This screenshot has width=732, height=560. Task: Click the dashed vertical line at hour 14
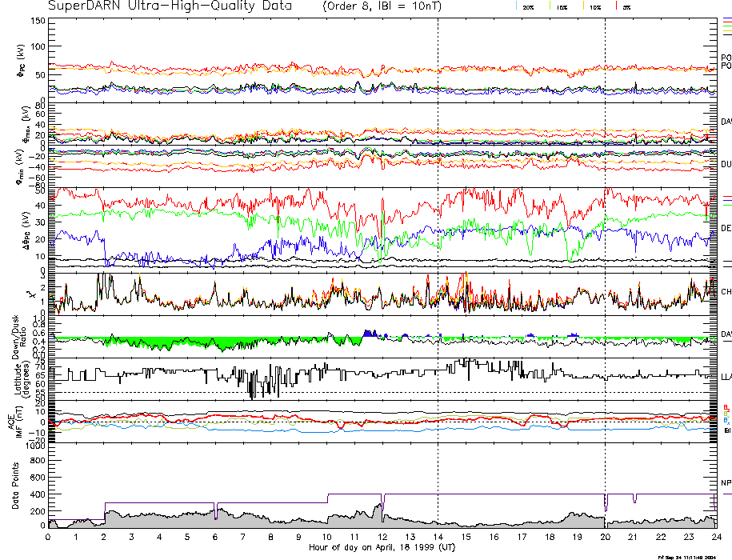click(438, 240)
